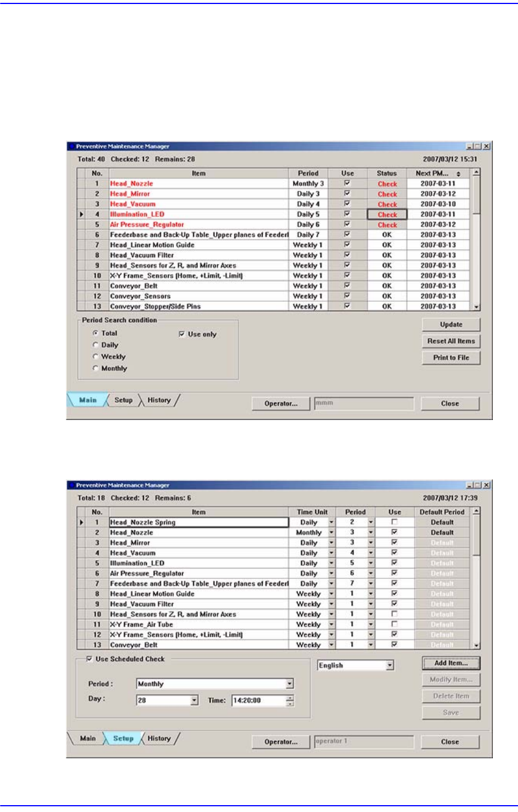
Task: Open the scheduled Period Monthly dropdown
Action: [x=290, y=684]
